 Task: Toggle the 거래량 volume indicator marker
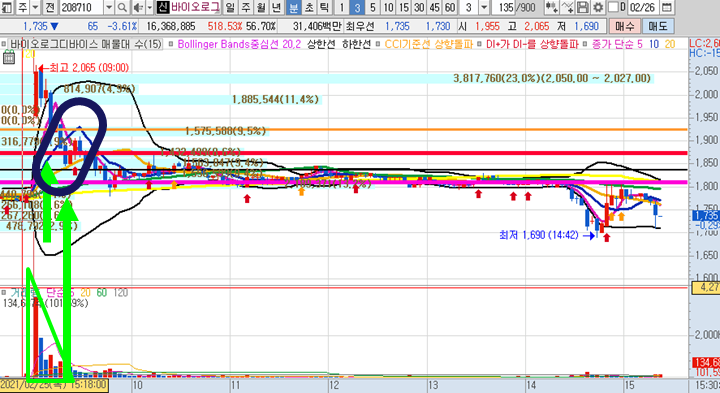tap(4, 292)
